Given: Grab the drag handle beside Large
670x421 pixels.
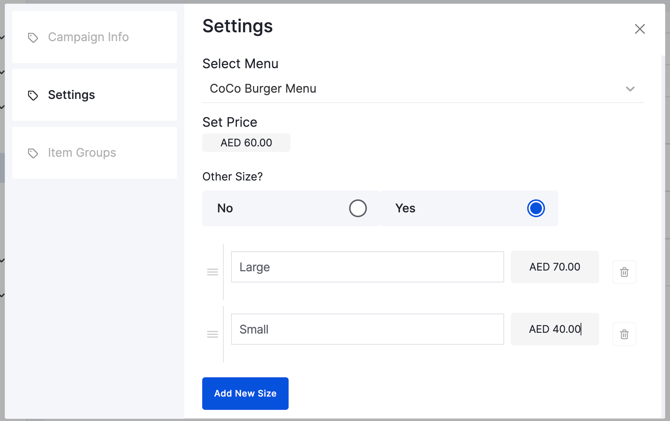Looking at the screenshot, I should (212, 272).
